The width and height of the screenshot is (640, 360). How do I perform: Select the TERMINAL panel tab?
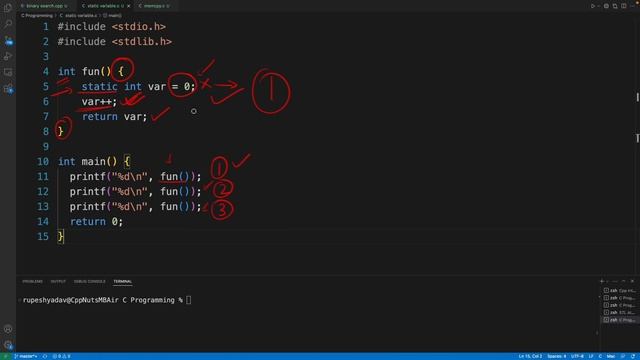click(122, 282)
